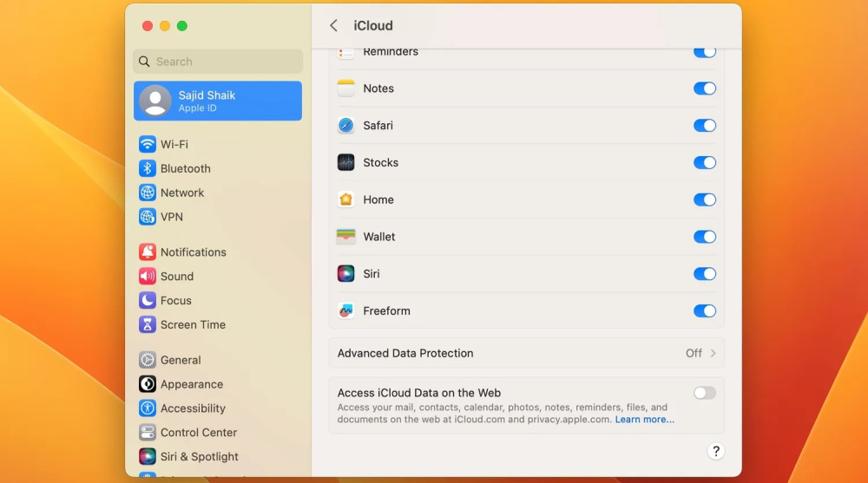Viewport: 868px width, 483px height.
Task: Open Accessibility settings pane
Action: pyautogui.click(x=218, y=408)
